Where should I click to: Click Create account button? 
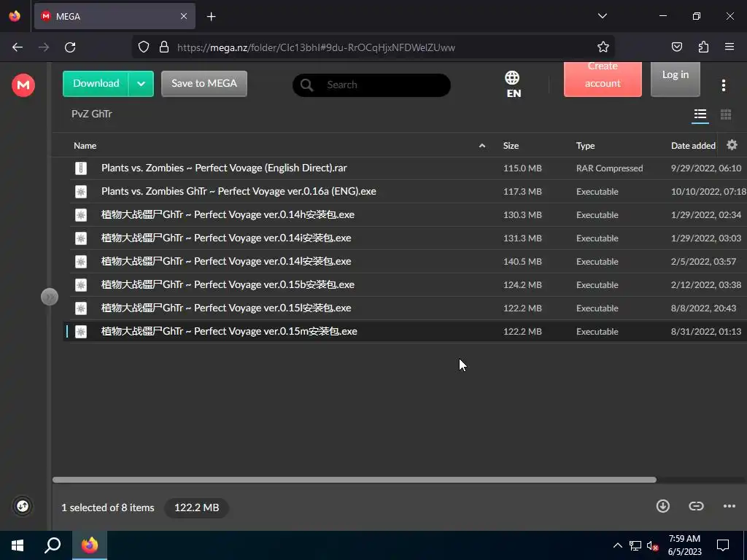(603, 79)
